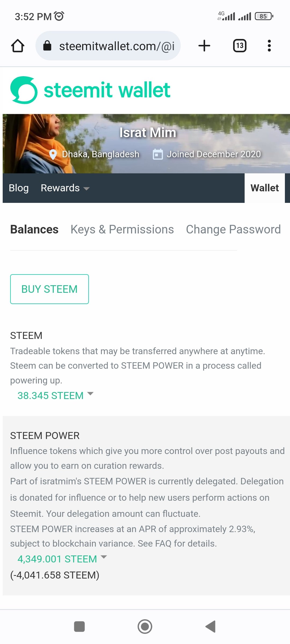
Task: Open a new tab with plus icon
Action: coord(204,46)
